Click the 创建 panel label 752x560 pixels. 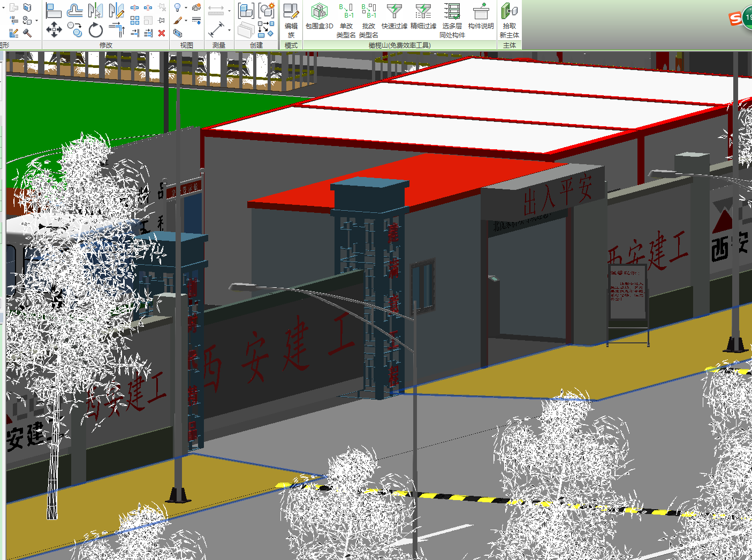256,45
